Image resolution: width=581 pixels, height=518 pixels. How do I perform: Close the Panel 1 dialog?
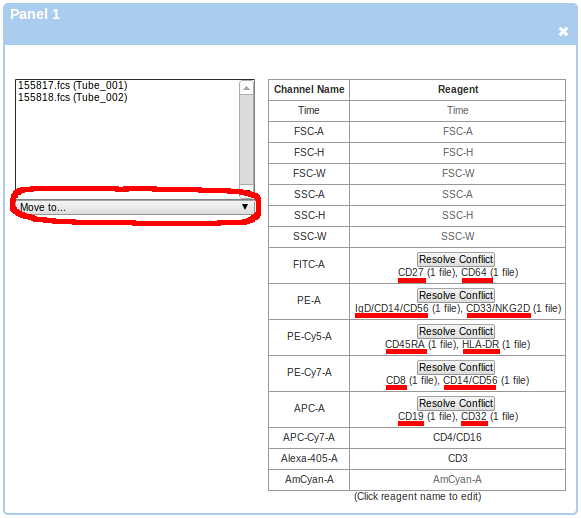(563, 32)
